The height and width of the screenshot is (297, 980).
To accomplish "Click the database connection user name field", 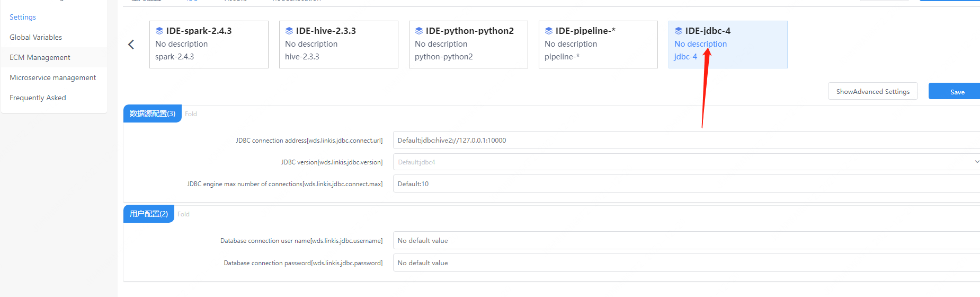I will pyautogui.click(x=686, y=241).
